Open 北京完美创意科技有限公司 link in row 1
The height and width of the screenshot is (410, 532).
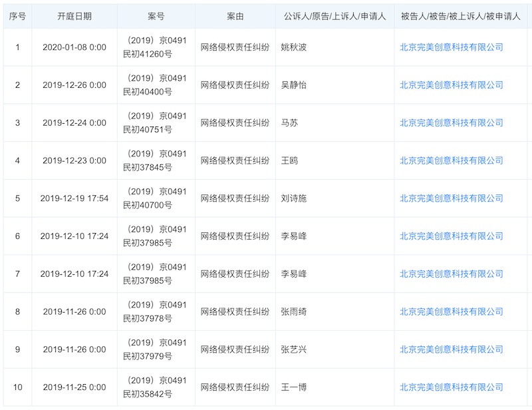pos(451,47)
